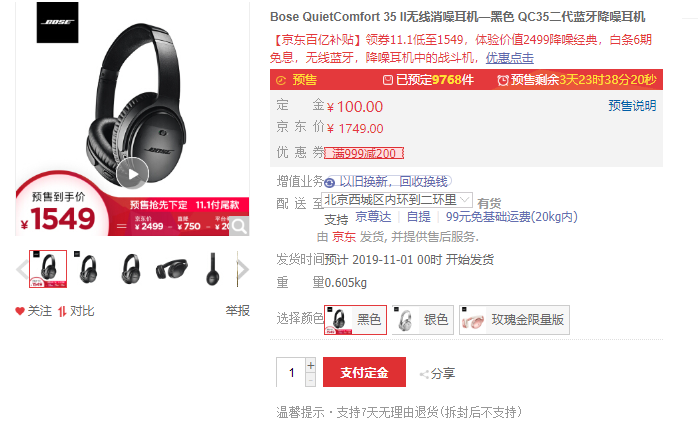Viewport: 698px width, 432px height.
Task: Click the 支付定金 button
Action: [365, 372]
